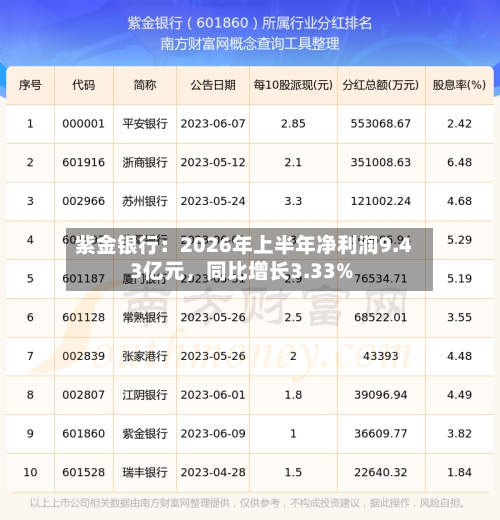Click the footer disclaimer about 南方财富网 data

click(247, 503)
